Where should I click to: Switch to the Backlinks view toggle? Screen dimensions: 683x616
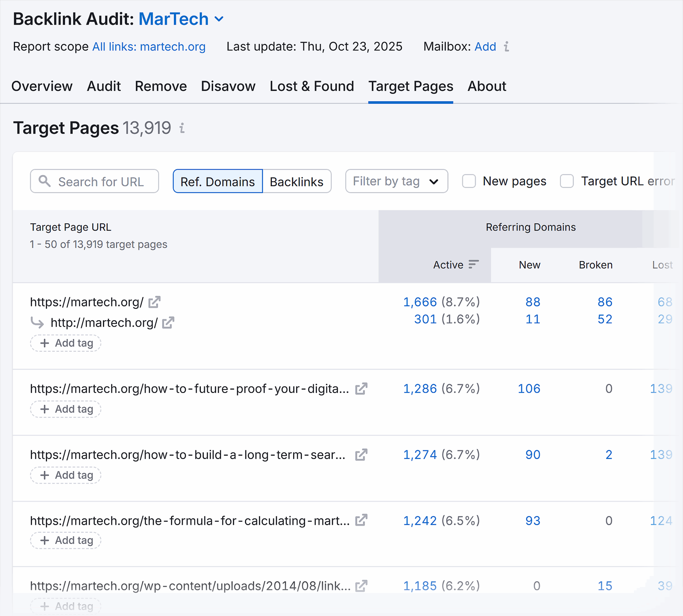coord(296,181)
